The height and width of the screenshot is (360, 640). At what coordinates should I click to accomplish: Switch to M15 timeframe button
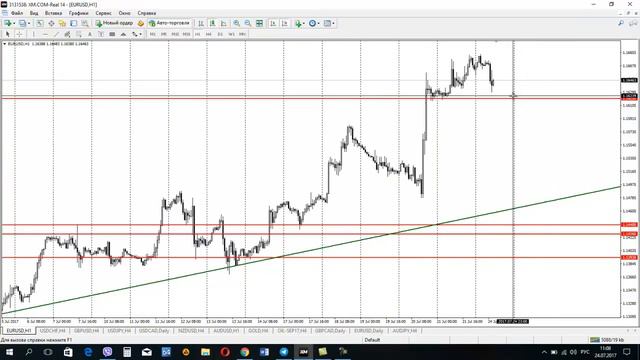(175, 34)
